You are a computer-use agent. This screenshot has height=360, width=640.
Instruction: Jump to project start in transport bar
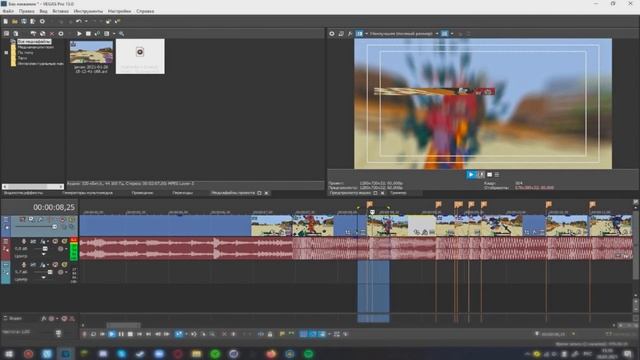(x=139, y=334)
